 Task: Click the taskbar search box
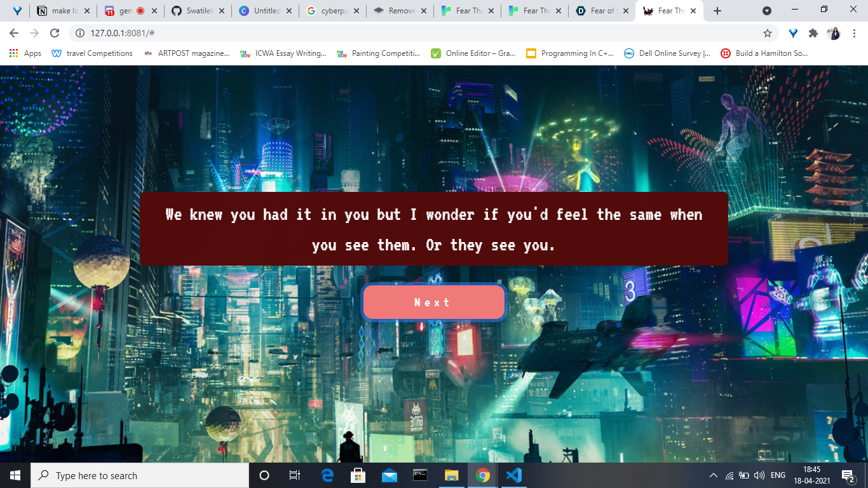140,475
